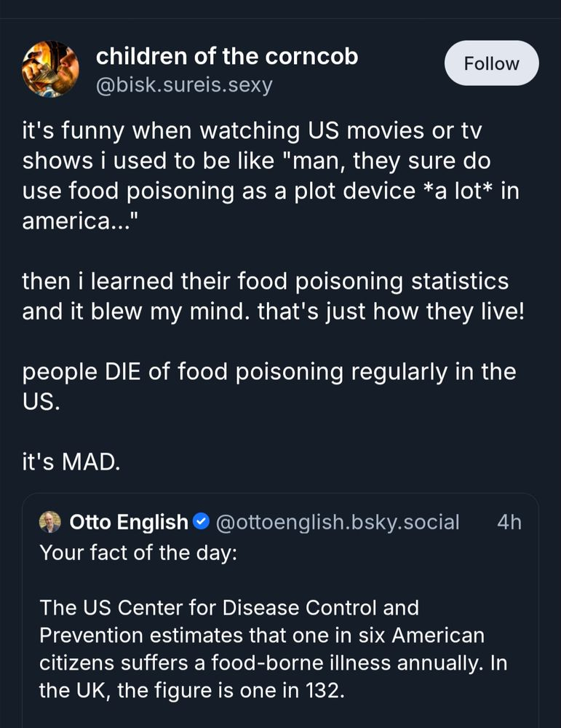Open the Otto English display name
The height and width of the screenshot is (728, 561).
[x=128, y=522]
